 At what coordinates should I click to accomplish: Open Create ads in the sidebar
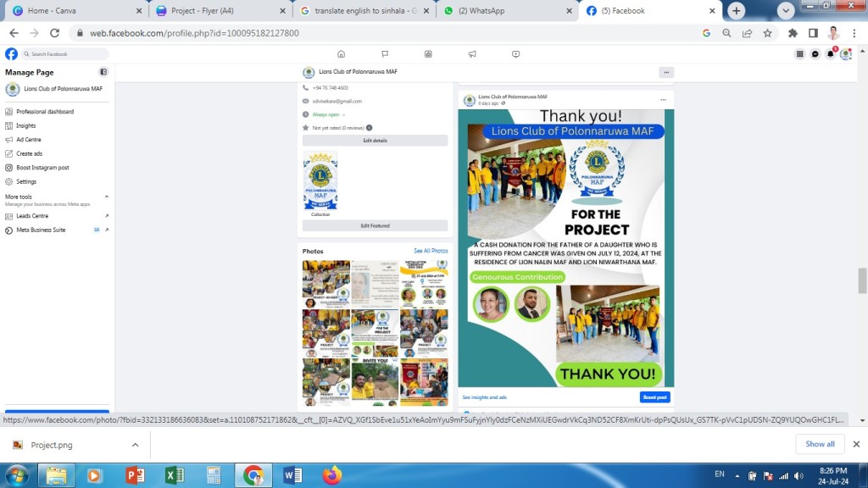[x=29, y=154]
